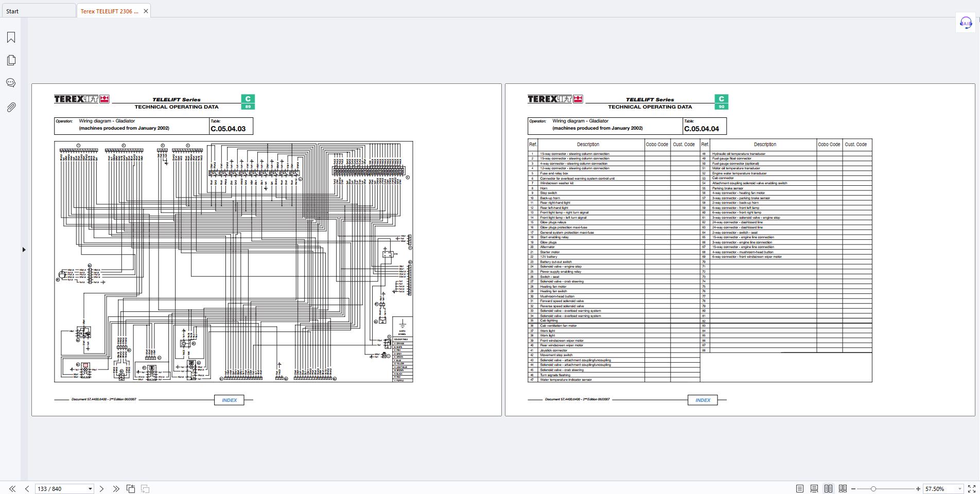
Task: Click the green C 90 section badge
Action: pyautogui.click(x=721, y=102)
